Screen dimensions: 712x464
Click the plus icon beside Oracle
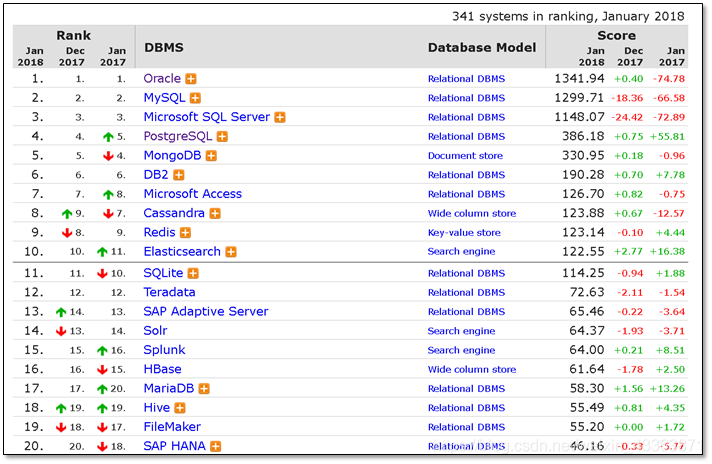191,79
